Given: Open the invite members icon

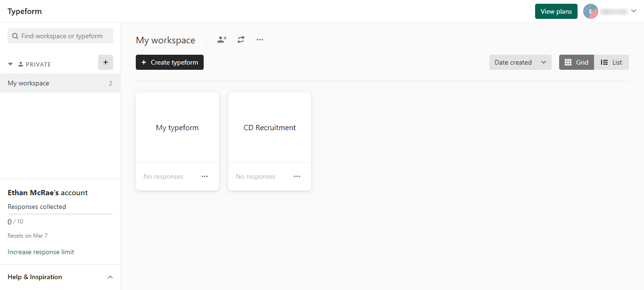Looking at the screenshot, I should coord(222,40).
